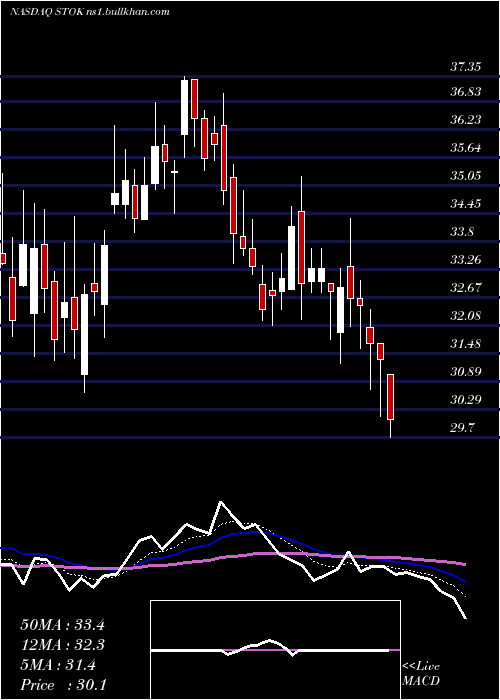This screenshot has height=700, width=500.
Task: Click the 37.35 price axis label
Action: pos(465,67)
